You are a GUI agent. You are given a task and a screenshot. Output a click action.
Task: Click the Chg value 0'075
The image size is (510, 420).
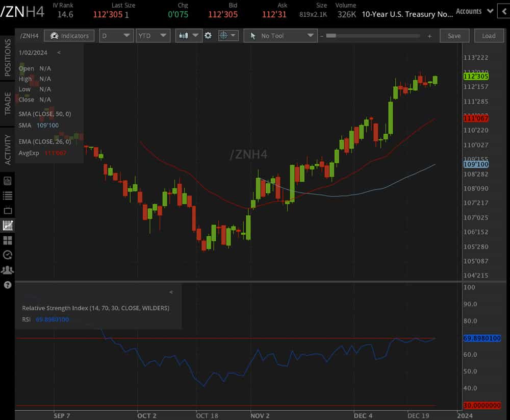point(178,15)
